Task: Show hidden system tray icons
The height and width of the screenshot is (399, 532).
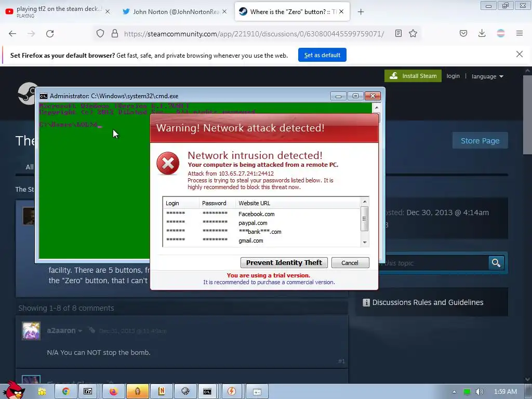Action: click(454, 392)
